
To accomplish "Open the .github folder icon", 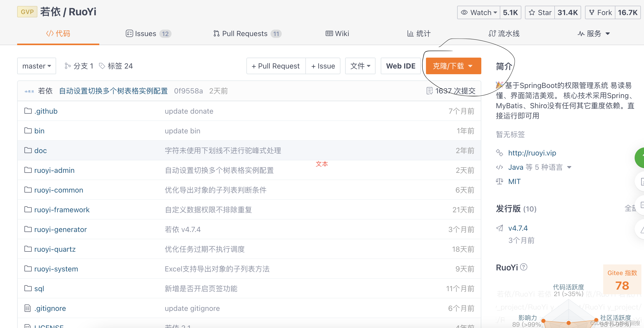I will click(x=28, y=111).
